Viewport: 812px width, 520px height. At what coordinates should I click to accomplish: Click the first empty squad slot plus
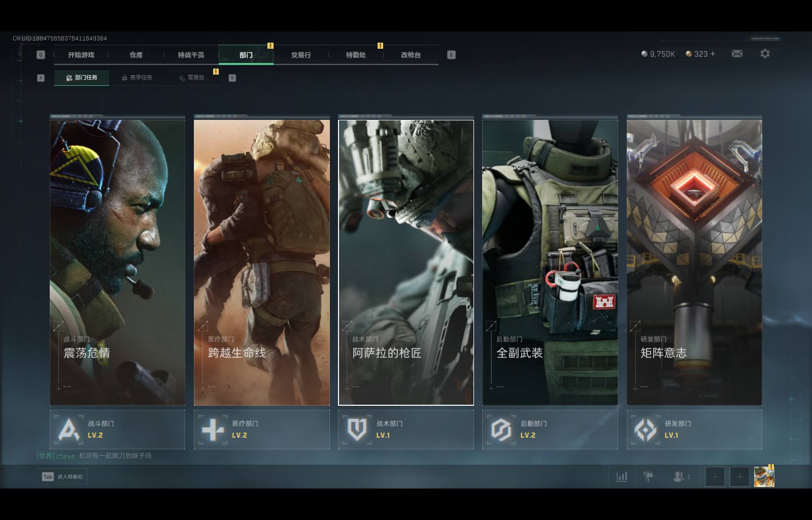tap(715, 477)
